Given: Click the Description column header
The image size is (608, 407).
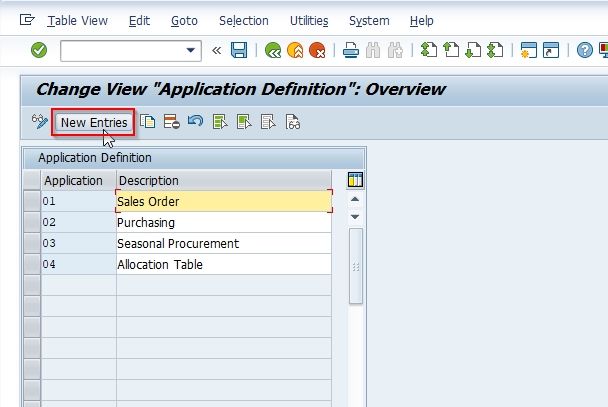Looking at the screenshot, I should tap(224, 181).
